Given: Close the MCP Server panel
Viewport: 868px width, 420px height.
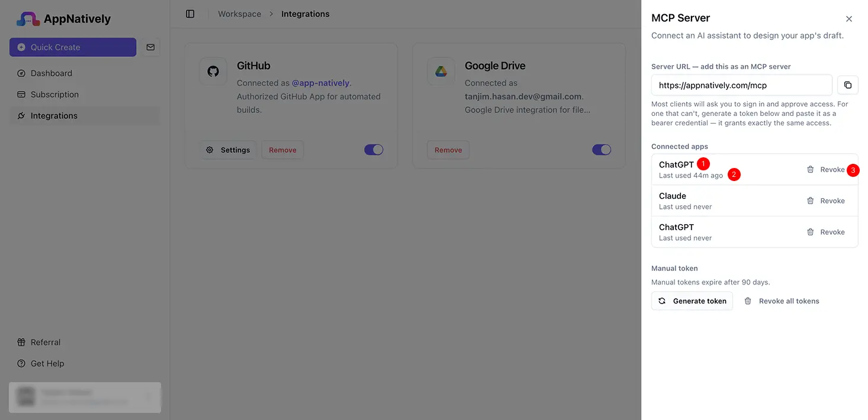Looking at the screenshot, I should coord(849,19).
